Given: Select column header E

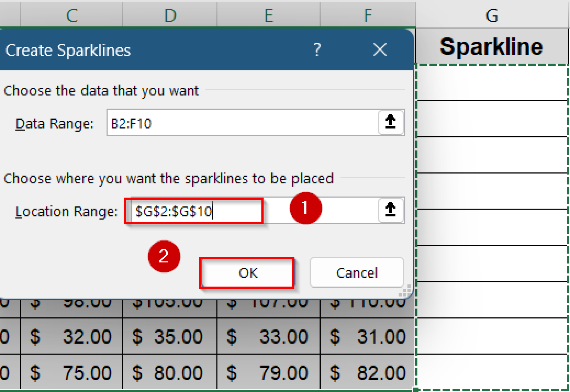Looking at the screenshot, I should coord(268,16).
